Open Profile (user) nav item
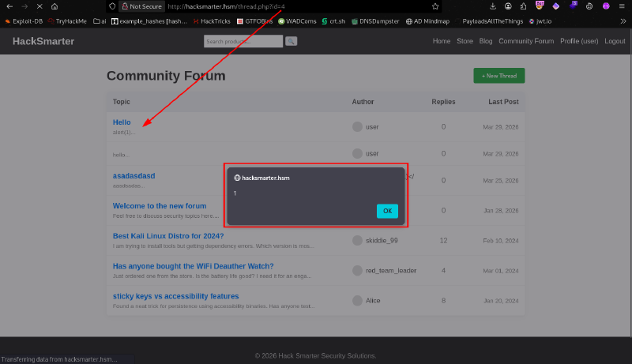 [579, 41]
